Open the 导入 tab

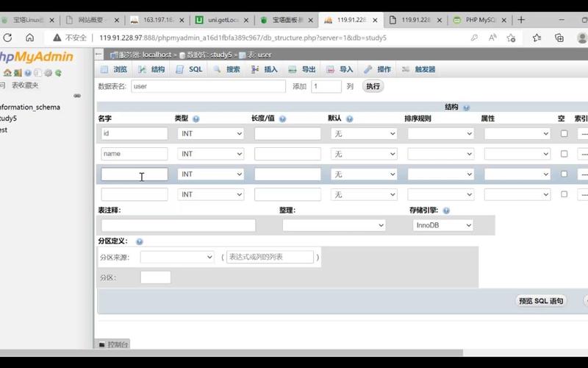pos(340,69)
